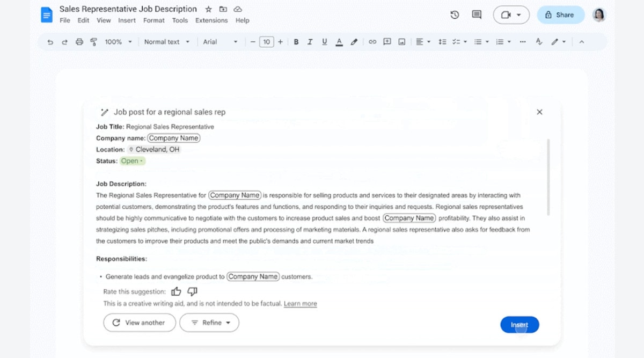Give the suggestion a thumbs down
The image size is (644, 358).
(x=192, y=291)
